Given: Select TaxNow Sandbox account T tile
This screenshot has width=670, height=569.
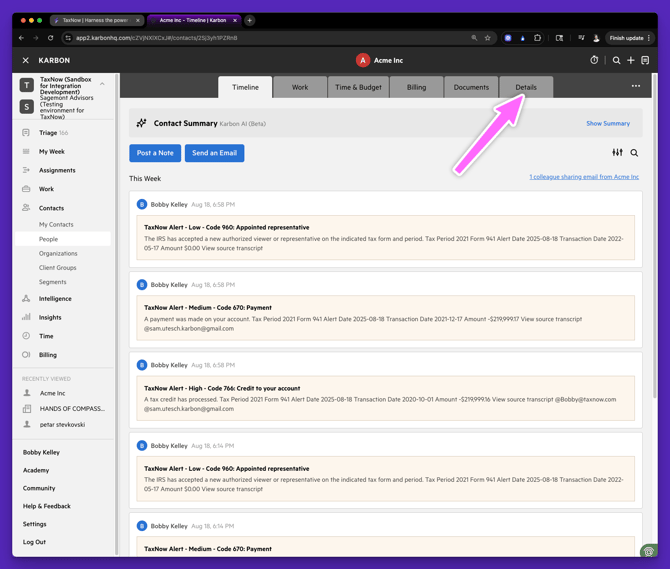Looking at the screenshot, I should pos(27,85).
